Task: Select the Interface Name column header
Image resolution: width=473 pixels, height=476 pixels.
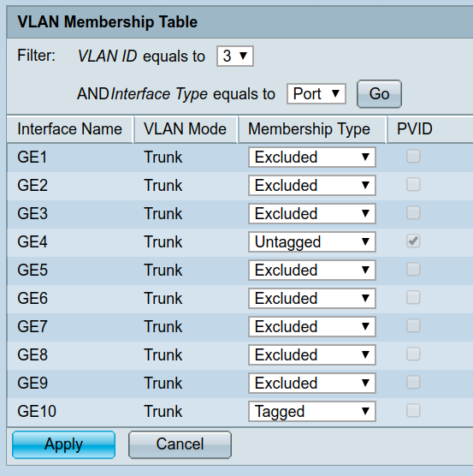Action: tap(70, 129)
